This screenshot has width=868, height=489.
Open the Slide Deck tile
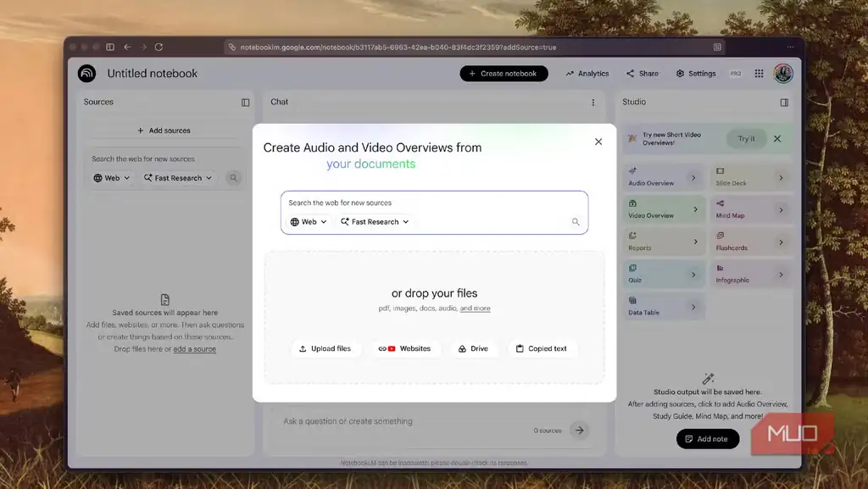pos(752,178)
